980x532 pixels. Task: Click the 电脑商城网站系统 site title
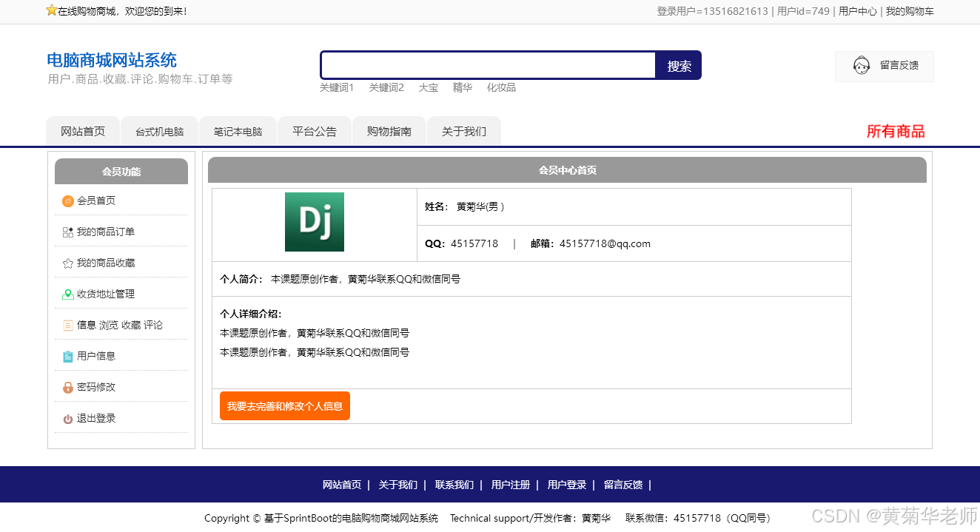112,61
